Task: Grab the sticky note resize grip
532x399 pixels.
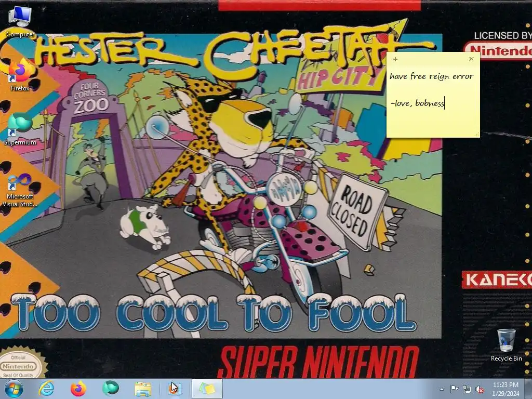Action: point(477,135)
